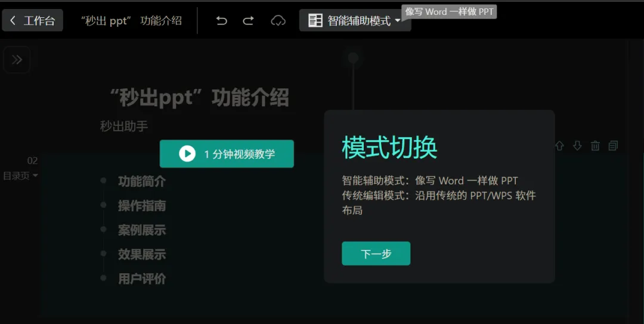The height and width of the screenshot is (324, 644).
Task: Select the 效果展示 outline item
Action: [x=142, y=255]
